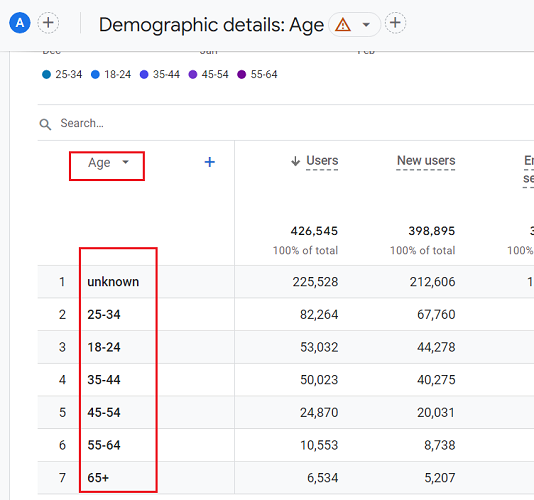The height and width of the screenshot is (500, 534).
Task: Click the New users value 8,738
Action: pos(440,445)
